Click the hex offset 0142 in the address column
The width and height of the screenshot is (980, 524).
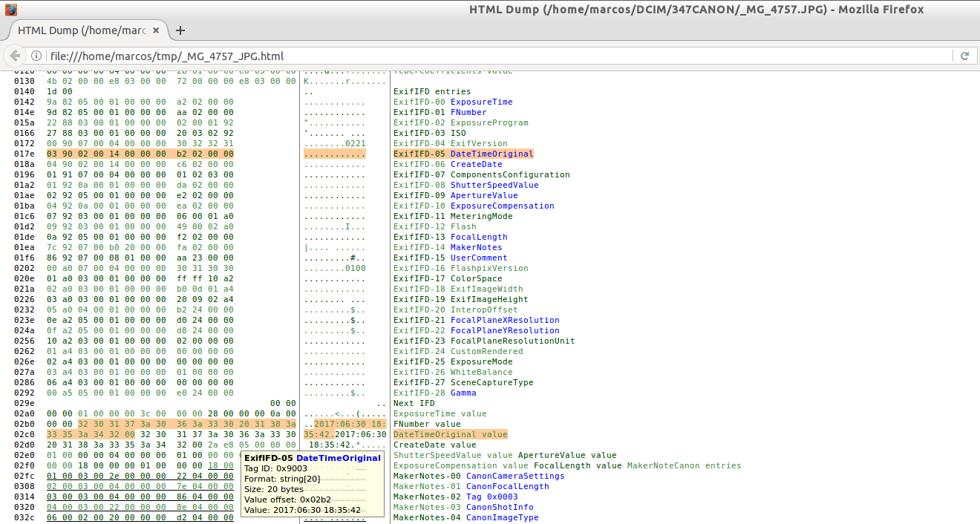click(x=24, y=102)
